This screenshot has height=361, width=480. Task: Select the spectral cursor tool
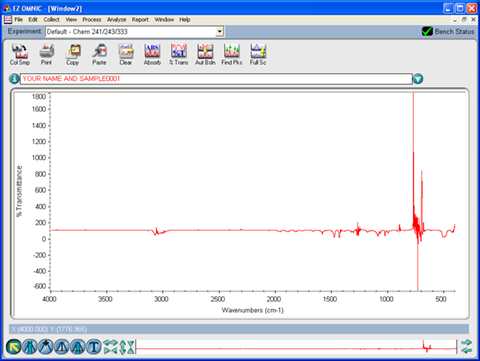coord(46,347)
